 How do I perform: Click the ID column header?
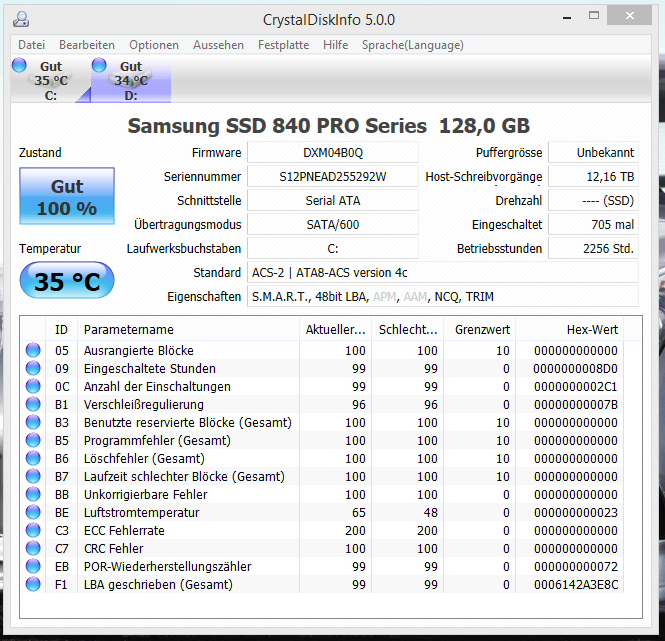tap(61, 330)
